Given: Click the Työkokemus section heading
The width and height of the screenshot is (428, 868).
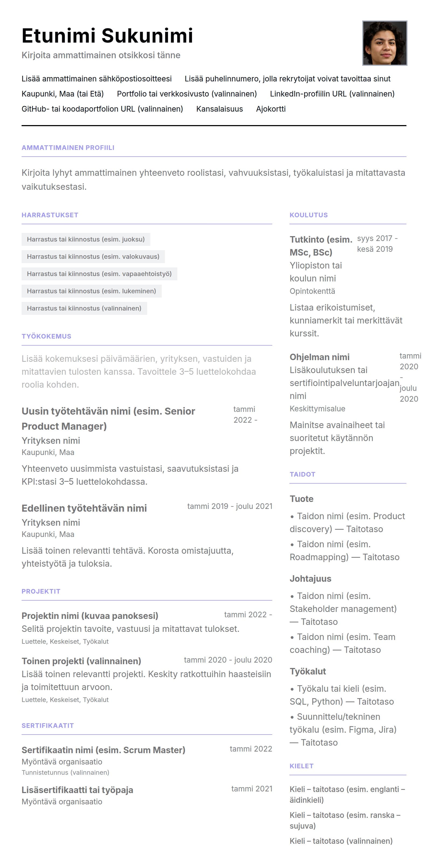Looking at the screenshot, I should [47, 336].
